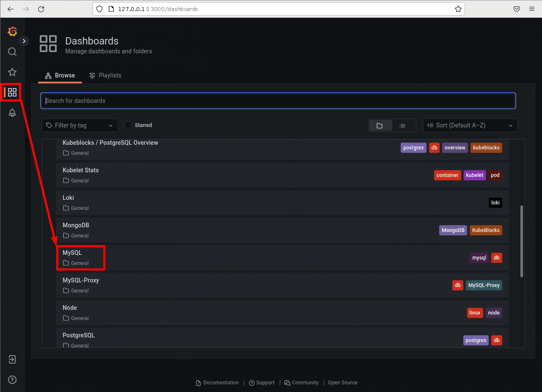Click the shield icon in the address bar
The width and height of the screenshot is (542, 392).
pos(100,9)
